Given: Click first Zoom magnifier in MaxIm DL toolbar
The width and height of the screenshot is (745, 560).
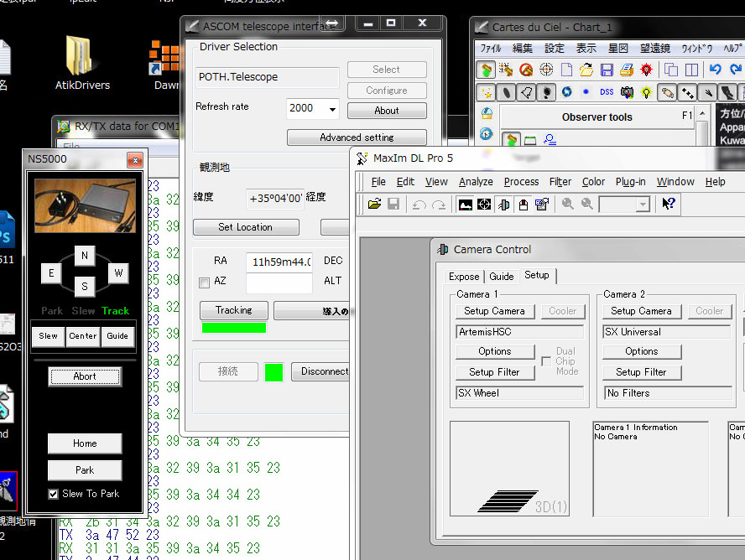Looking at the screenshot, I should pos(567,204).
